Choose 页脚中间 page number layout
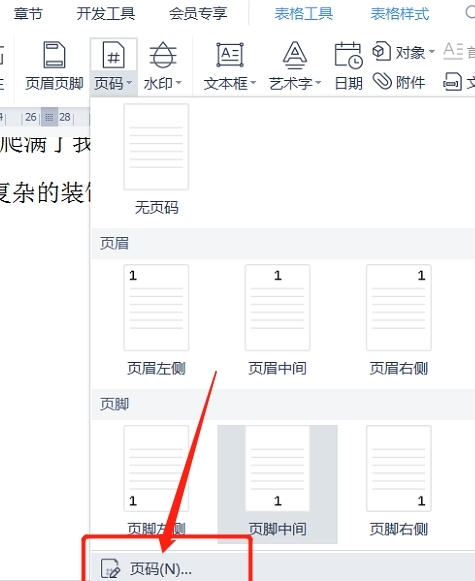This screenshot has height=581, width=475. pos(278,468)
